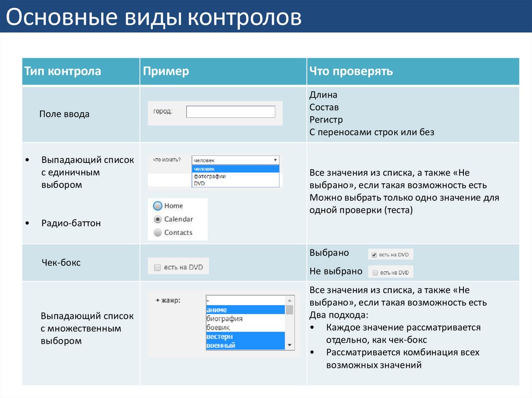This screenshot has height=398, width=532.
Task: Click the что искать? label
Action: click(x=167, y=160)
